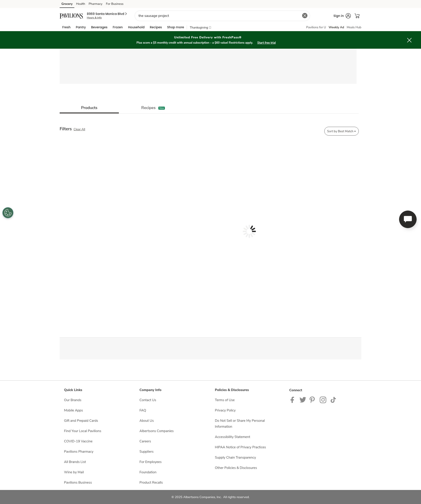Close the FreshPass delivery banner
Image resolution: width=421 pixels, height=504 pixels.
(409, 40)
